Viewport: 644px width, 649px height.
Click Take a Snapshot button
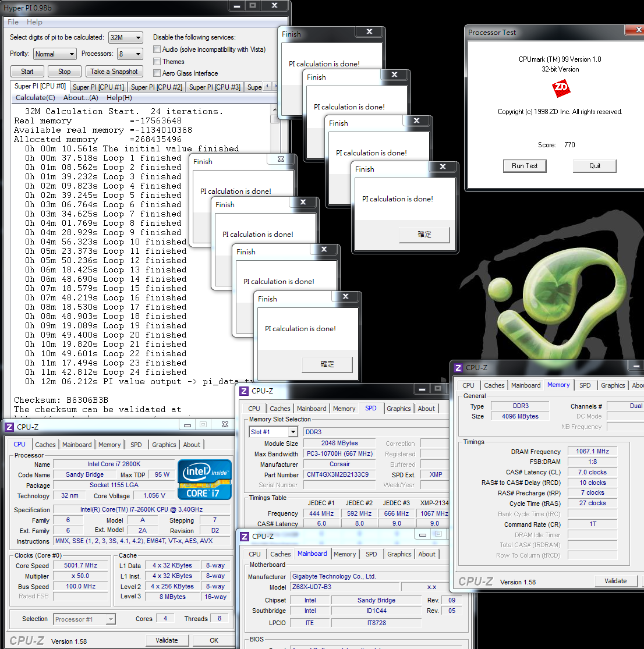pyautogui.click(x=114, y=72)
